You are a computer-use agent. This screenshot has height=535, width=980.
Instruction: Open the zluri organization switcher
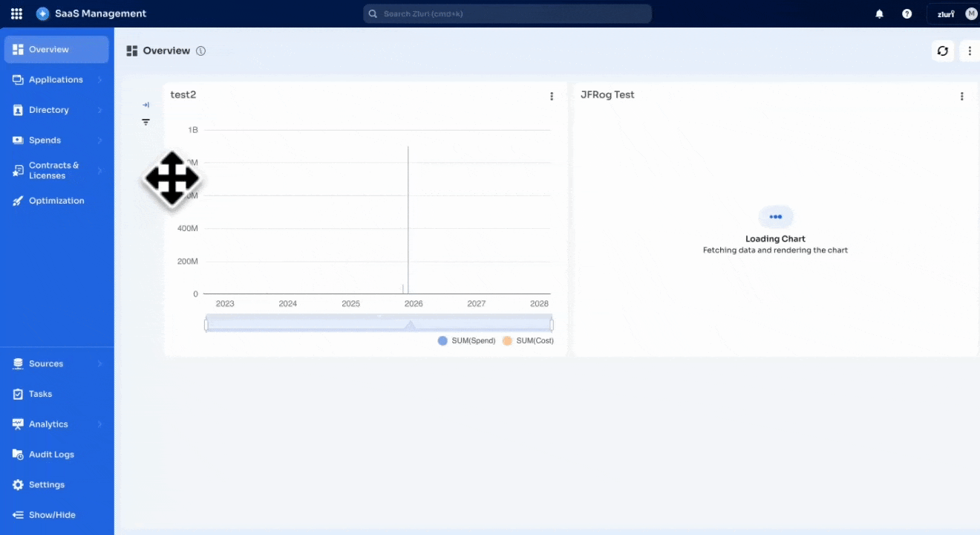click(945, 13)
